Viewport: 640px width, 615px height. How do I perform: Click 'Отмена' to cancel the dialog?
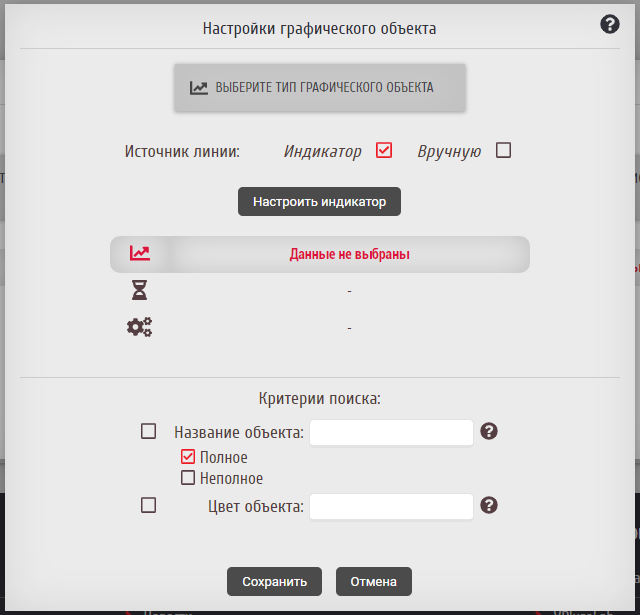374,581
